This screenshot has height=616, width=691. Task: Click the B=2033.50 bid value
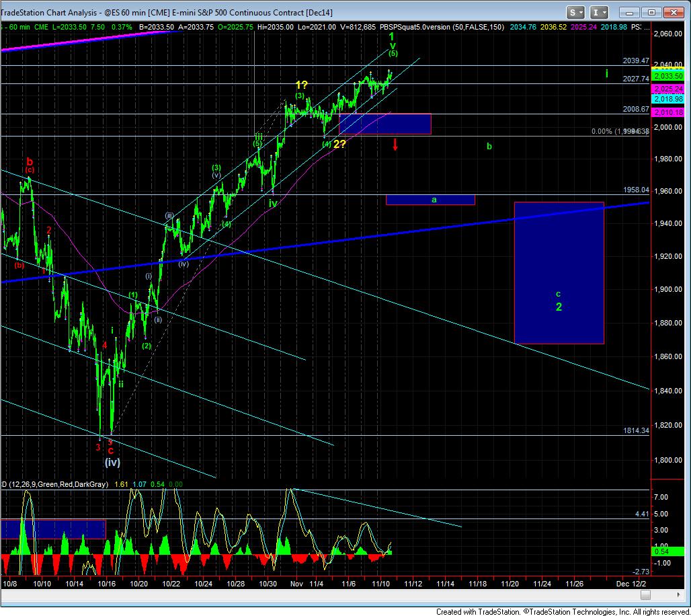pyautogui.click(x=157, y=27)
